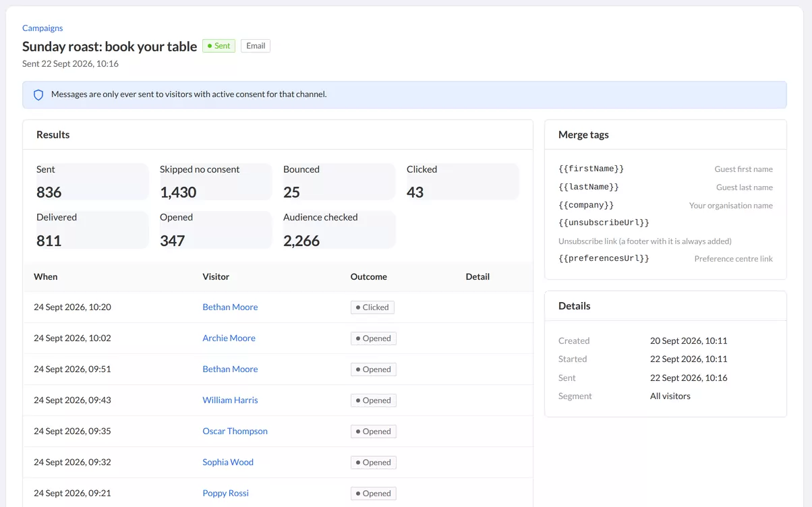The height and width of the screenshot is (507, 812).
Task: Click Opened badge in Poppy Rossi row
Action: [x=373, y=494]
